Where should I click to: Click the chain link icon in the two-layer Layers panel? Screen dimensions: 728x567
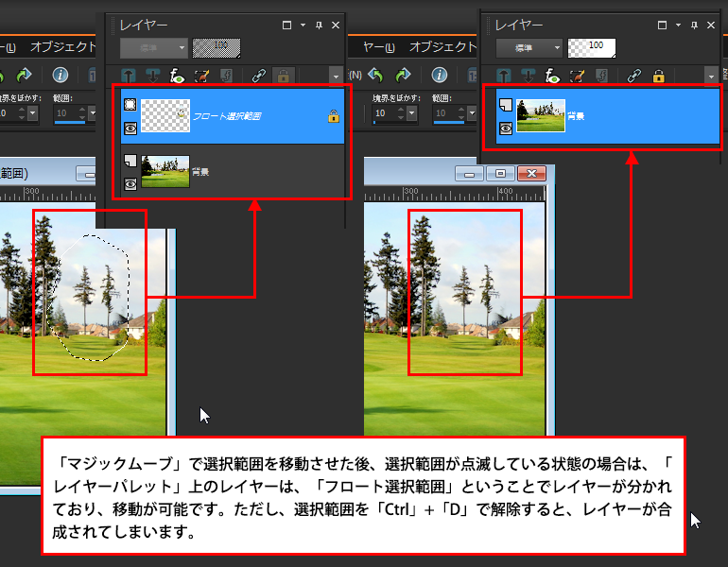(259, 76)
